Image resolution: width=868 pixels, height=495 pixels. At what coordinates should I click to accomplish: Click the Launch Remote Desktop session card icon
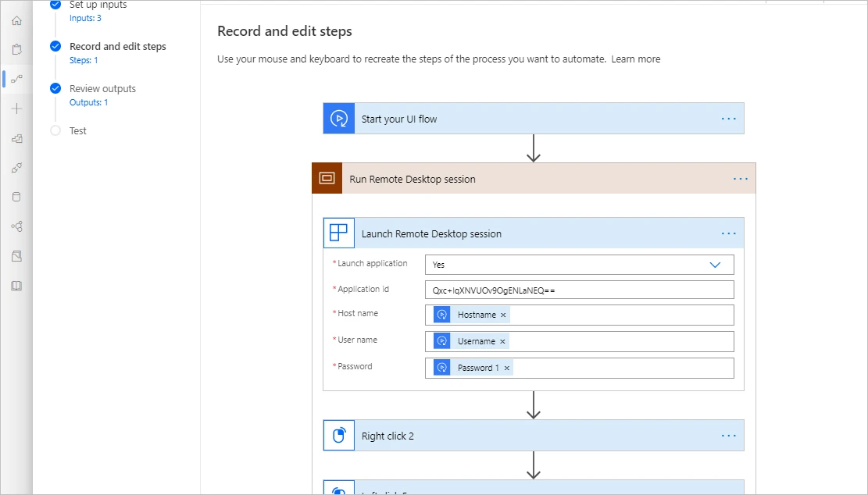click(338, 233)
